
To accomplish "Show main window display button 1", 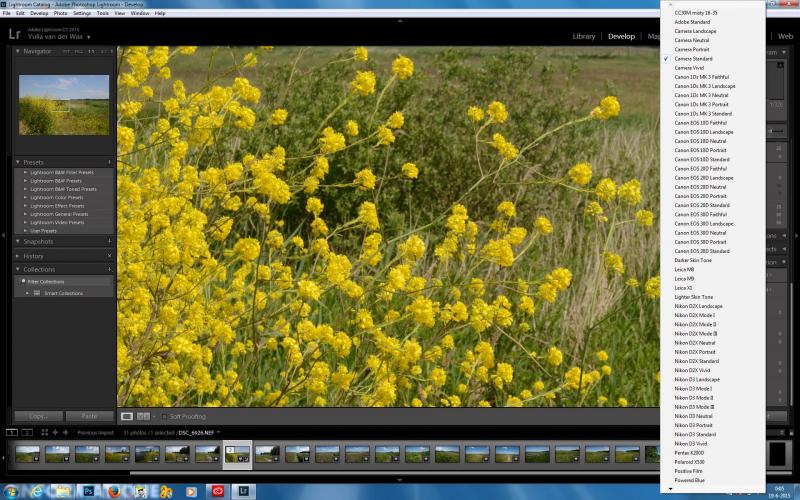I will 12,432.
